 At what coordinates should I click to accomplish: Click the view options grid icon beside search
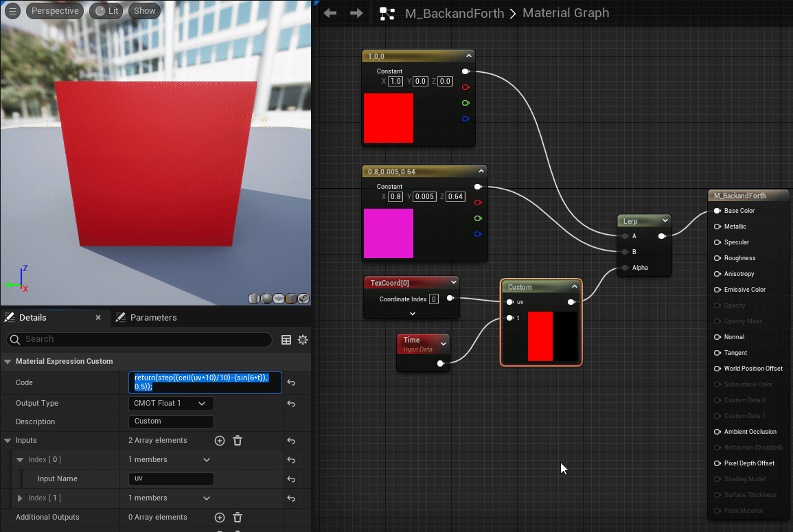(287, 340)
